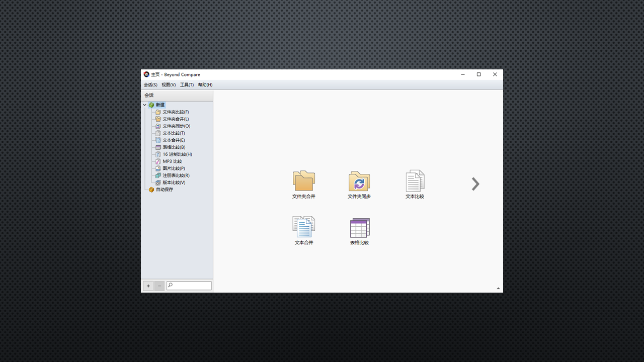Viewport: 644px width, 362px height.
Task: Open the 工具(T) menu
Action: [x=187, y=85]
